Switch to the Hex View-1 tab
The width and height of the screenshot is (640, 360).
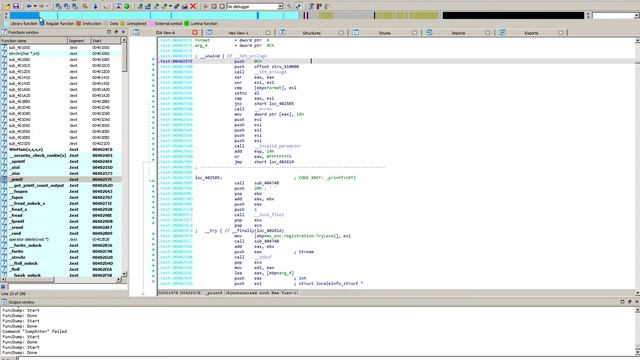pyautogui.click(x=238, y=33)
